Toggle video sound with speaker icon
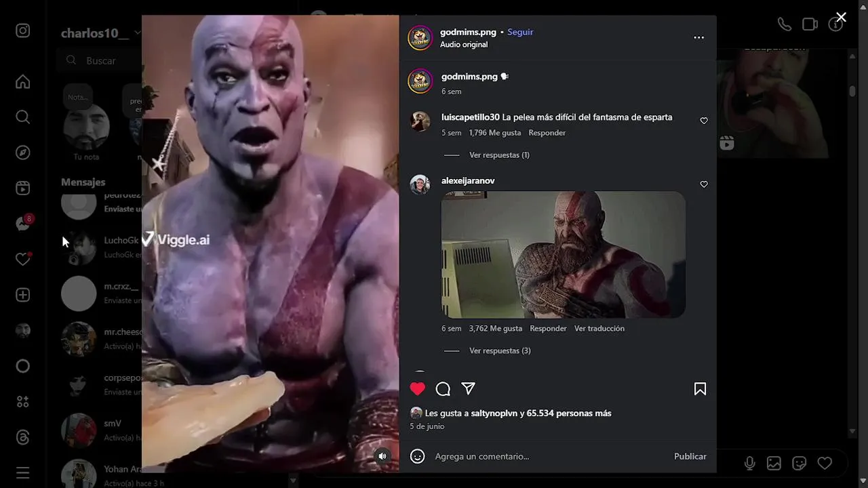Screen dimensions: 868x488 click(x=382, y=456)
